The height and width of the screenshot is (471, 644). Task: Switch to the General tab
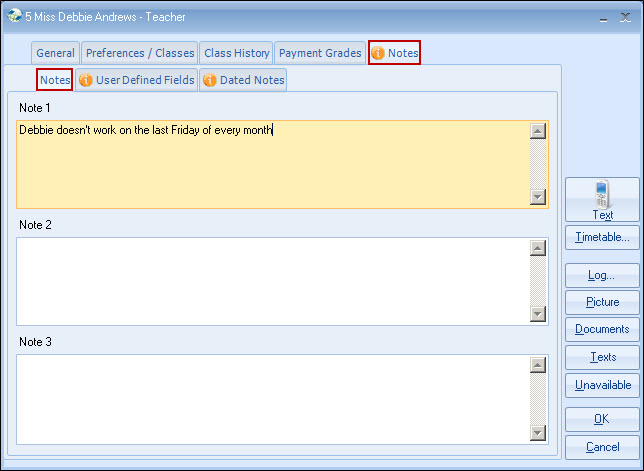(x=55, y=53)
